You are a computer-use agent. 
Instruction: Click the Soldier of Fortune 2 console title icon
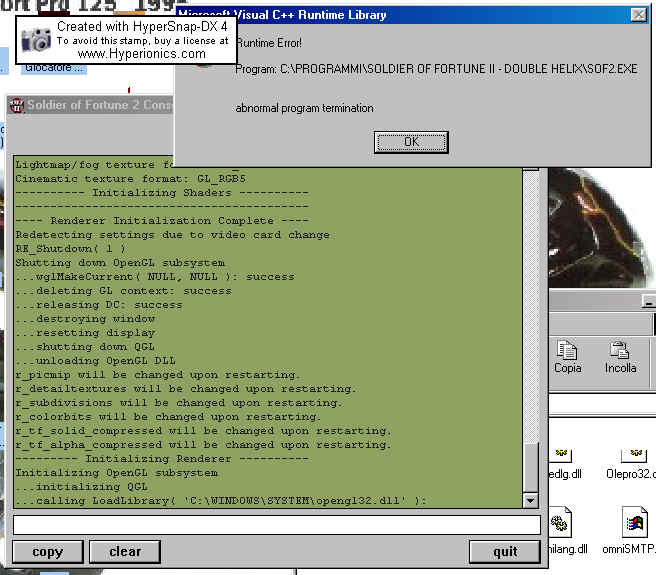coord(17,105)
